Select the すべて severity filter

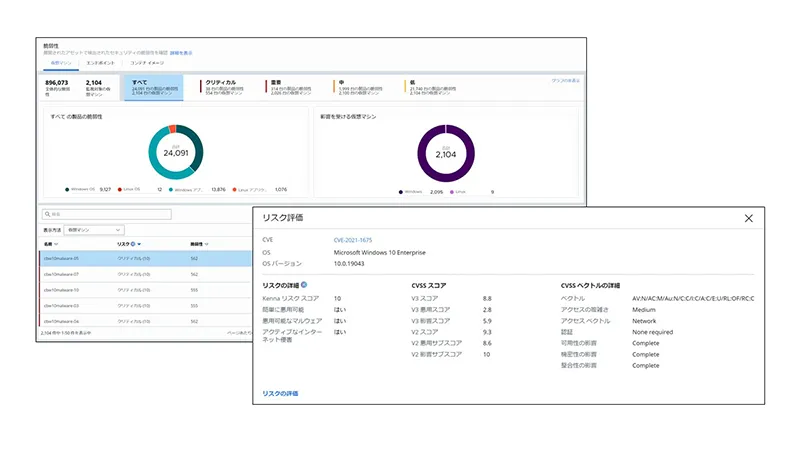154,87
